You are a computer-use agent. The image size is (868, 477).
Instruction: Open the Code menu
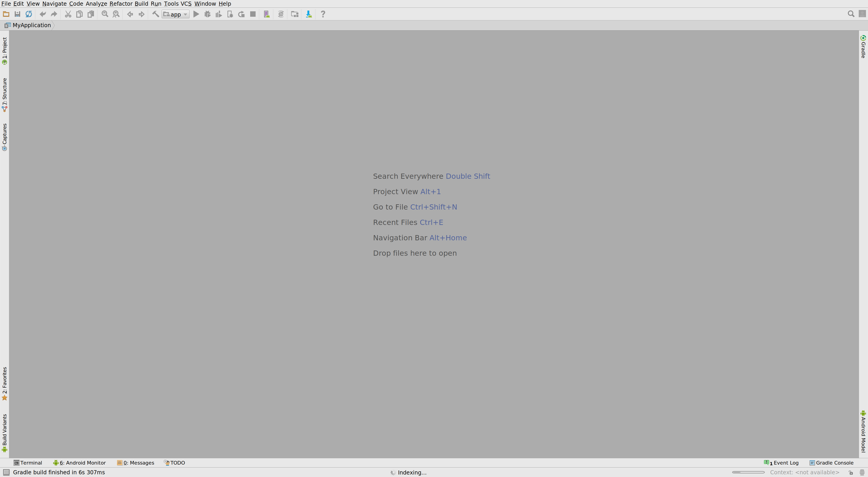pos(76,4)
